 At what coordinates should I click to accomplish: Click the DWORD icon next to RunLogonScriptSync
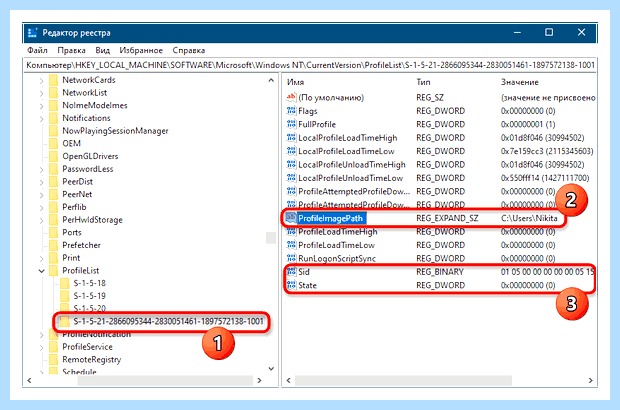pyautogui.click(x=291, y=258)
